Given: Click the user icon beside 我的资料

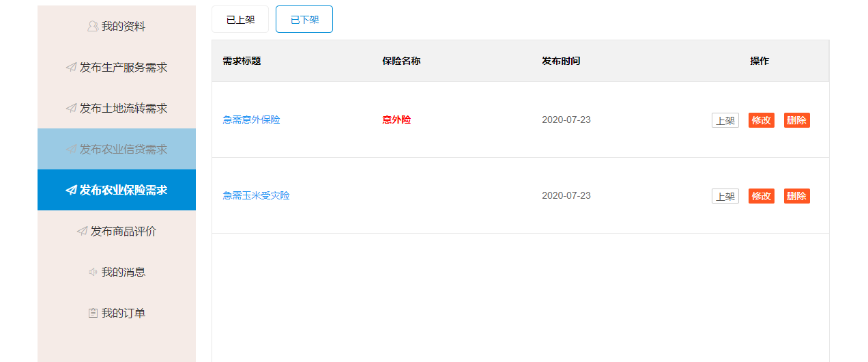Looking at the screenshot, I should (x=93, y=27).
